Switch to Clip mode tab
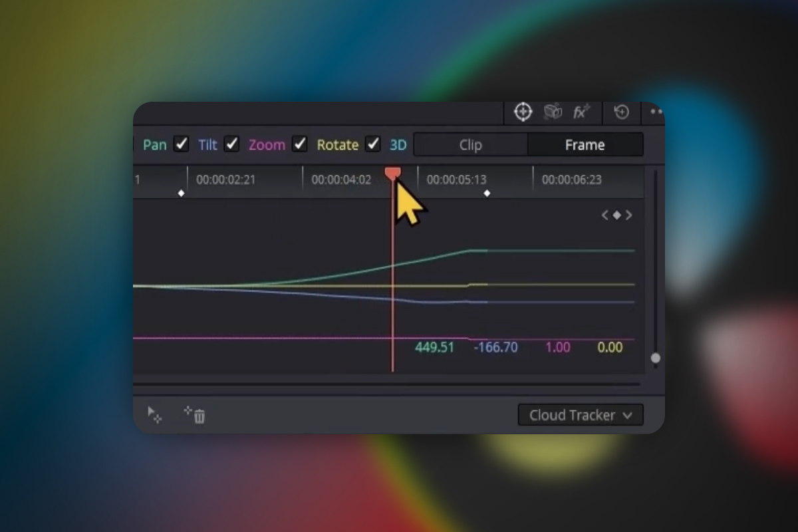The image size is (798, 532). pyautogui.click(x=471, y=145)
